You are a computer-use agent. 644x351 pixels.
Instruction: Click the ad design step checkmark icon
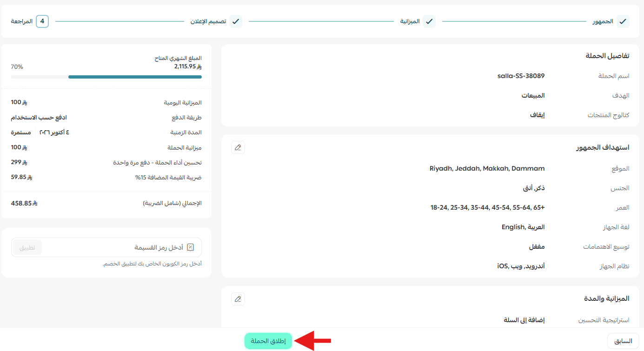tap(236, 21)
